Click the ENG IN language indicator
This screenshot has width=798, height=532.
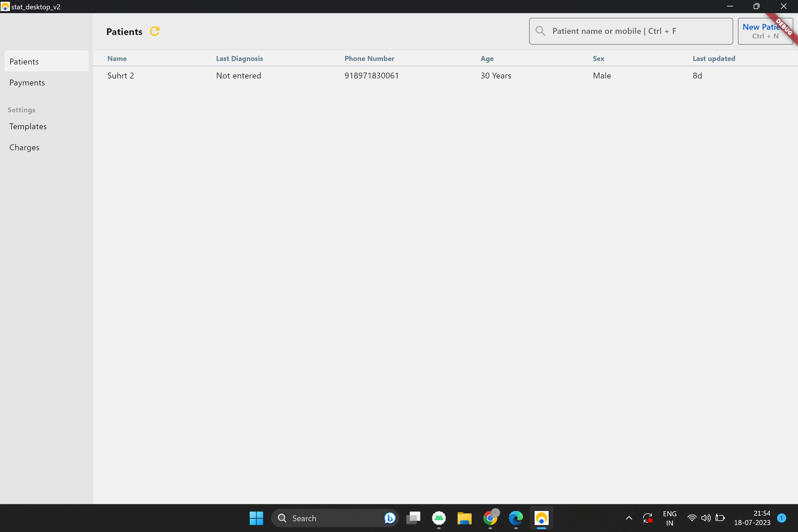click(x=669, y=518)
